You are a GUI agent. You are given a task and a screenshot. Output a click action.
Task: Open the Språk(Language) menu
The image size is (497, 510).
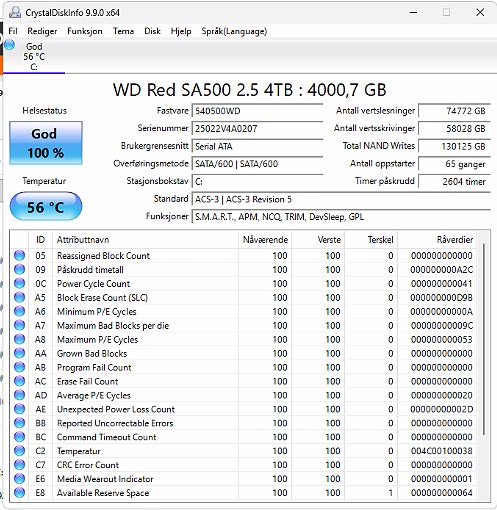234,31
